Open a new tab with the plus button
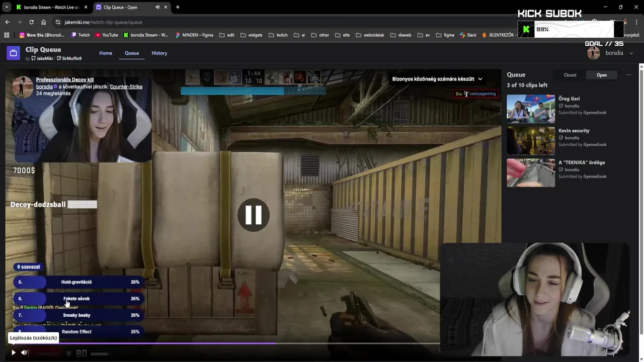Screen dimensions: 644x362 pos(178,7)
